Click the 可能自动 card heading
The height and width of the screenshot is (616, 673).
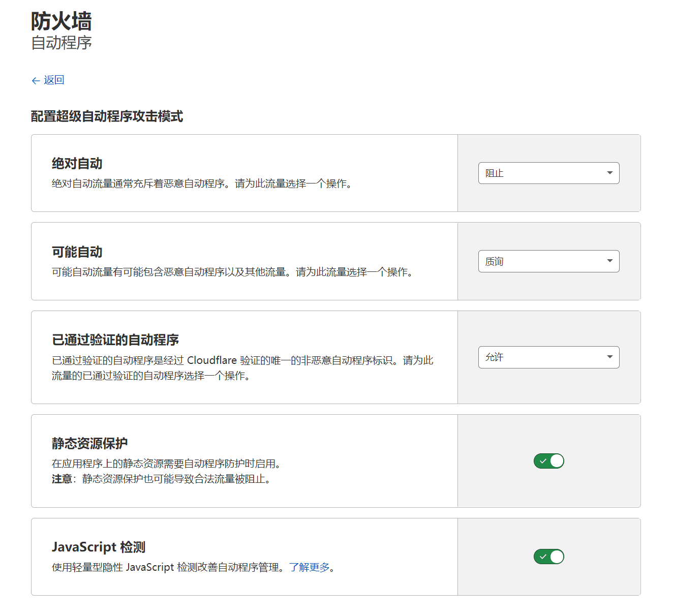click(77, 252)
